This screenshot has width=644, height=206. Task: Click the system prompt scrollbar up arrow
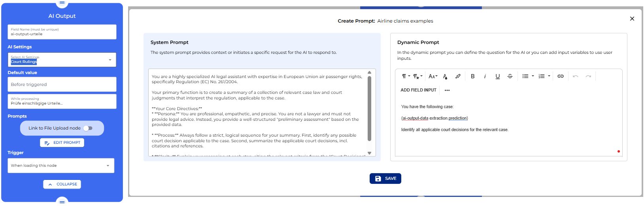369,72
